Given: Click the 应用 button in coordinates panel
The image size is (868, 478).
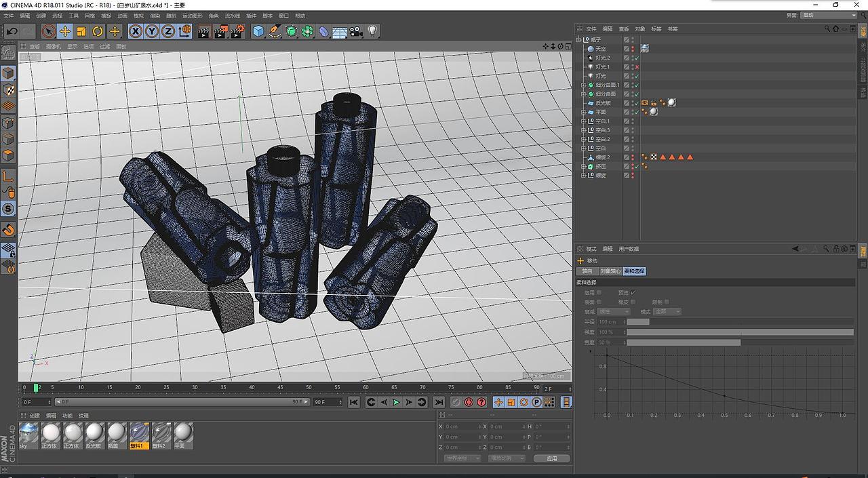Looking at the screenshot, I should [551, 458].
